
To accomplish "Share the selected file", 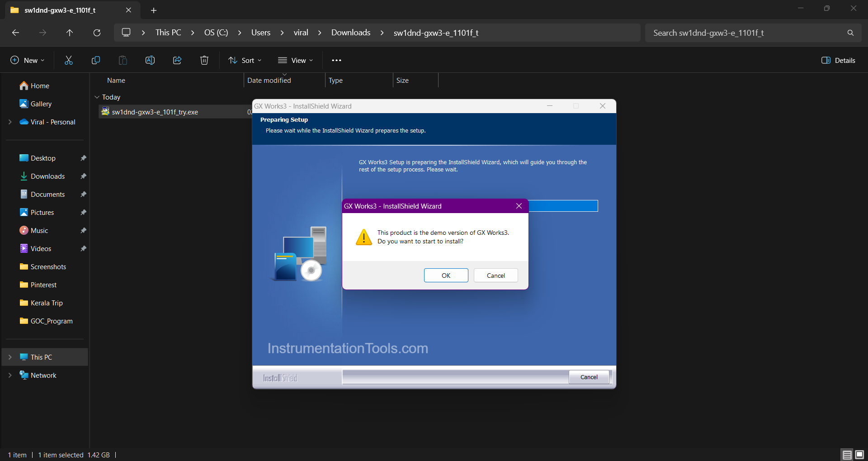I will 177,60.
